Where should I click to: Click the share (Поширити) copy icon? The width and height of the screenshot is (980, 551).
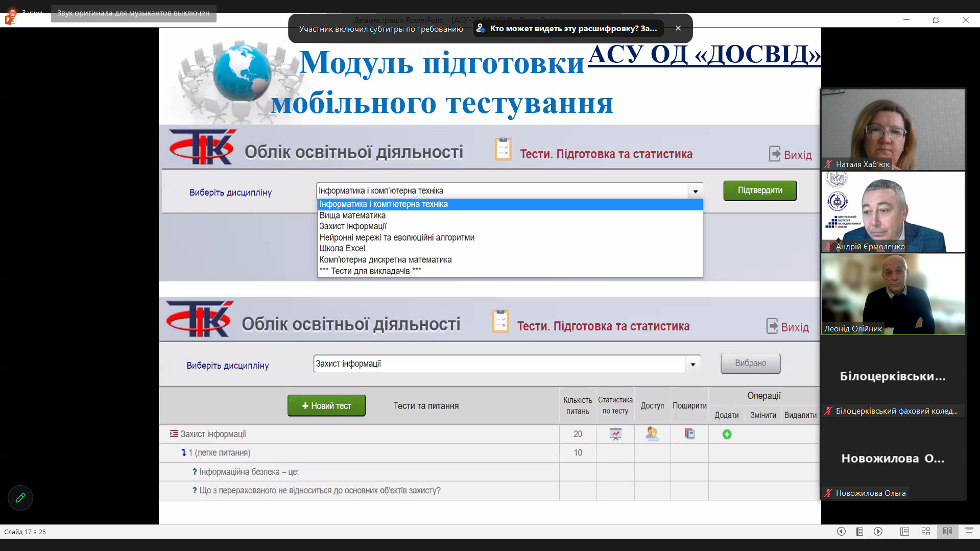(689, 434)
